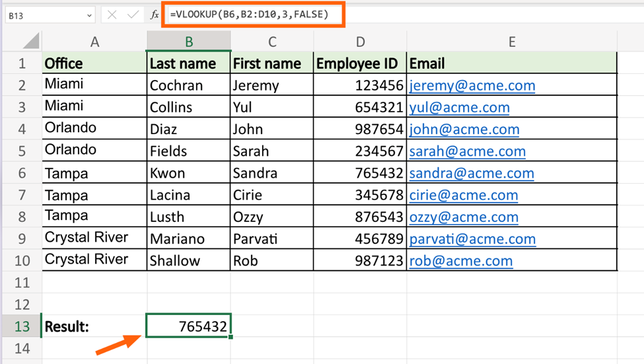Select column B header
This screenshot has height=364, width=644.
pyautogui.click(x=189, y=42)
